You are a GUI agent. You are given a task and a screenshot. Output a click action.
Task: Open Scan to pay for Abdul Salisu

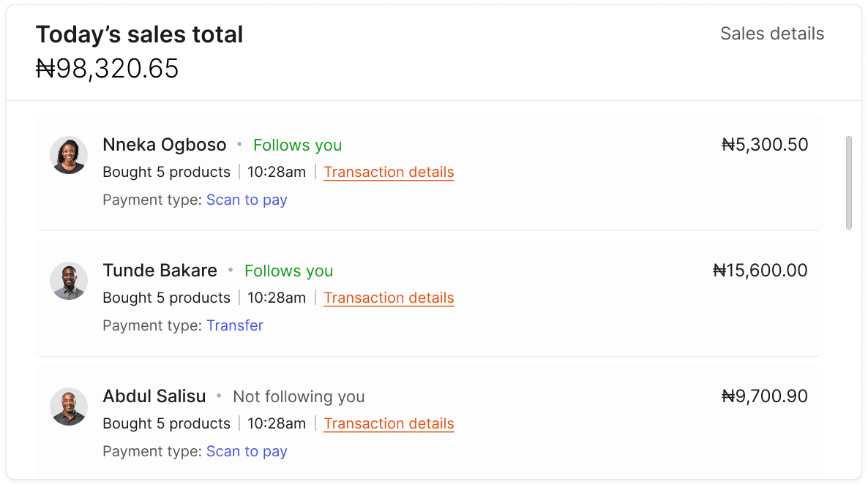tap(247, 450)
